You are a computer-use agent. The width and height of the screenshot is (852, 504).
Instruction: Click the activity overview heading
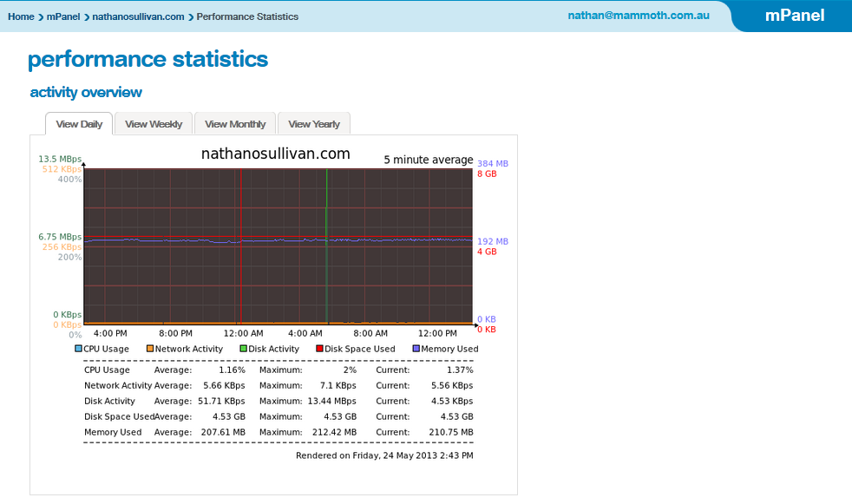(x=85, y=92)
